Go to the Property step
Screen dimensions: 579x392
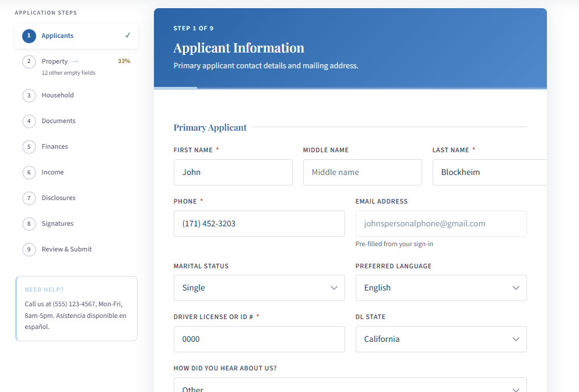tap(76, 66)
